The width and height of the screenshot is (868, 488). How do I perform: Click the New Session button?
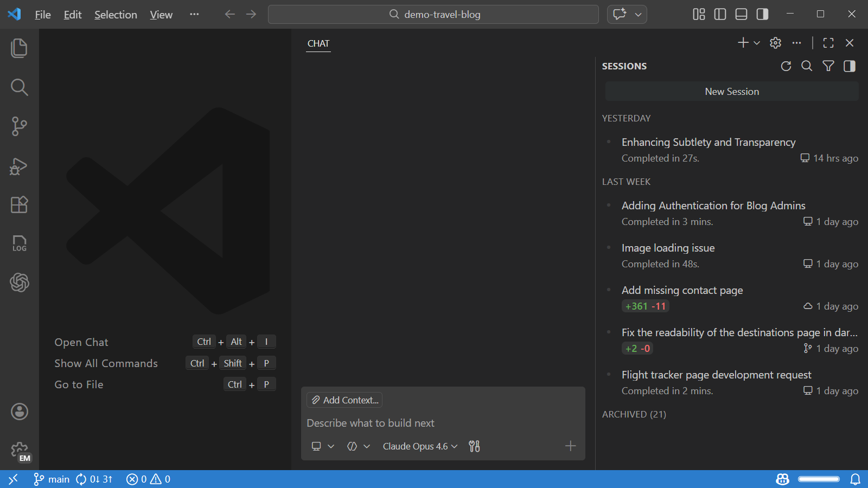click(x=731, y=91)
